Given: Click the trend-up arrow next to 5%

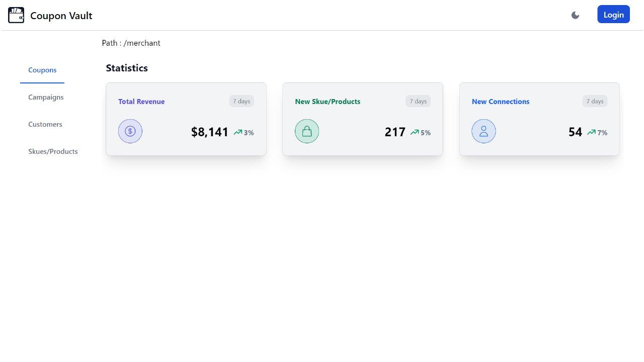Looking at the screenshot, I should (415, 132).
